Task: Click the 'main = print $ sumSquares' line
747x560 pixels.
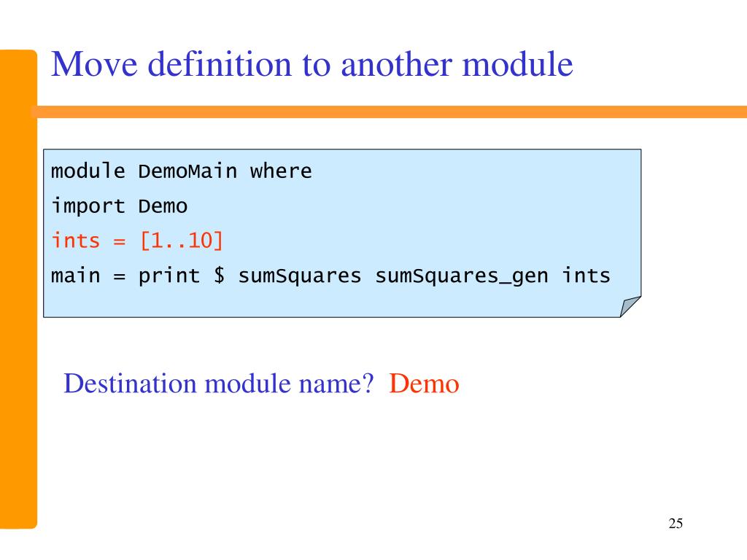Action: [330, 276]
